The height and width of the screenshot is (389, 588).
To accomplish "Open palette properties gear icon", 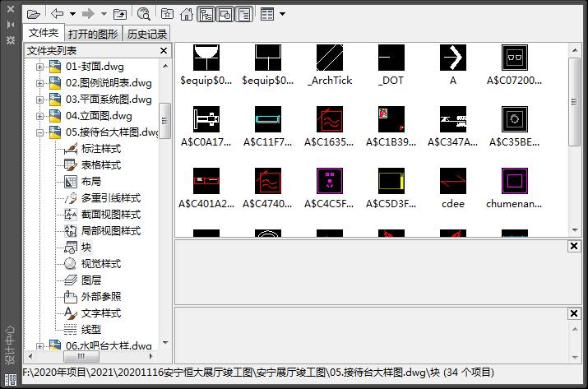I will tap(11, 39).
